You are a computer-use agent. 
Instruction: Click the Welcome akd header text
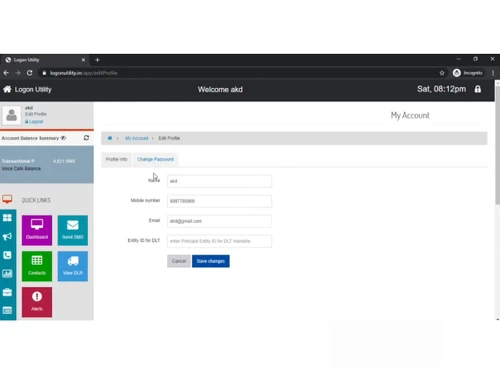[220, 89]
